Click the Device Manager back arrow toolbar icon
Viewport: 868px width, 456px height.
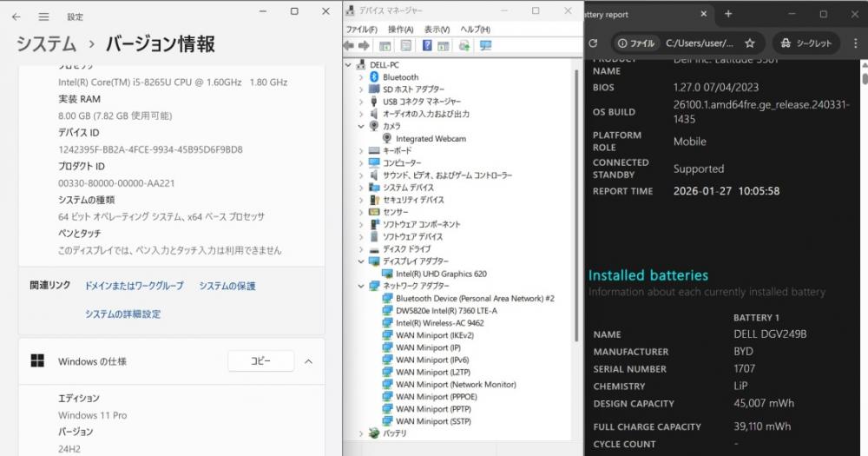(349, 45)
